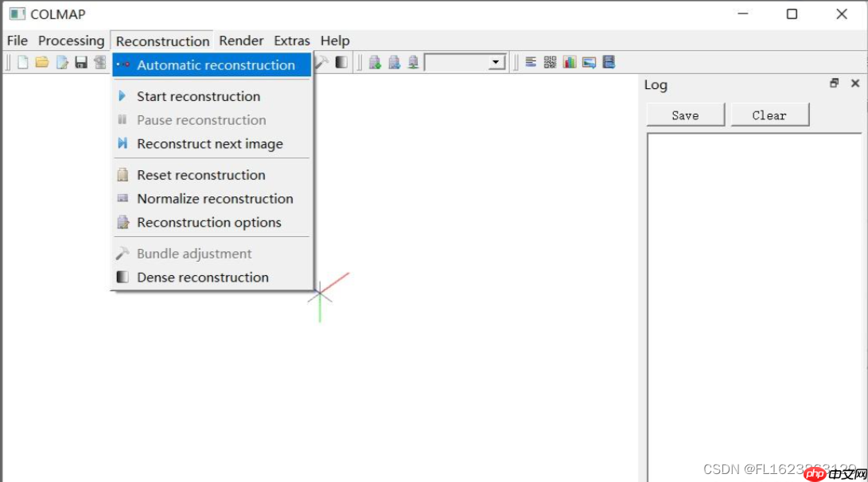Select Automatic reconstruction in the menu

[x=212, y=64]
